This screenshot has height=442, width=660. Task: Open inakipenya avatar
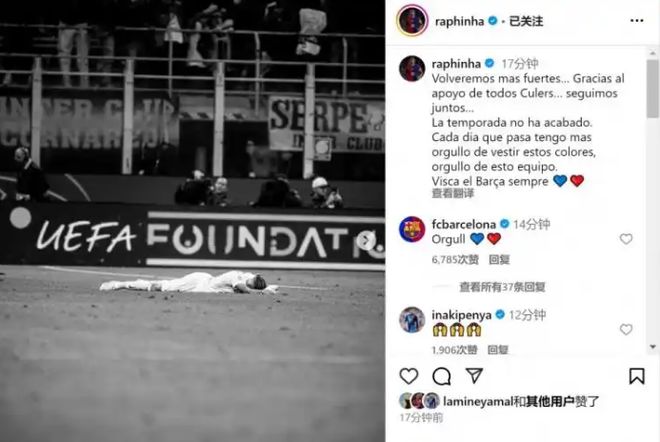click(412, 320)
